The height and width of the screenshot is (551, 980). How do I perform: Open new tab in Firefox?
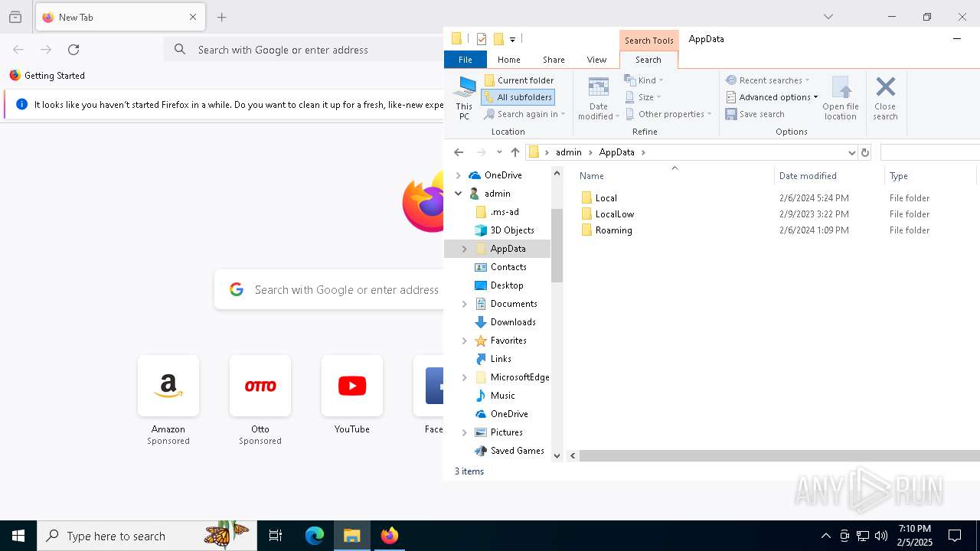(x=222, y=17)
